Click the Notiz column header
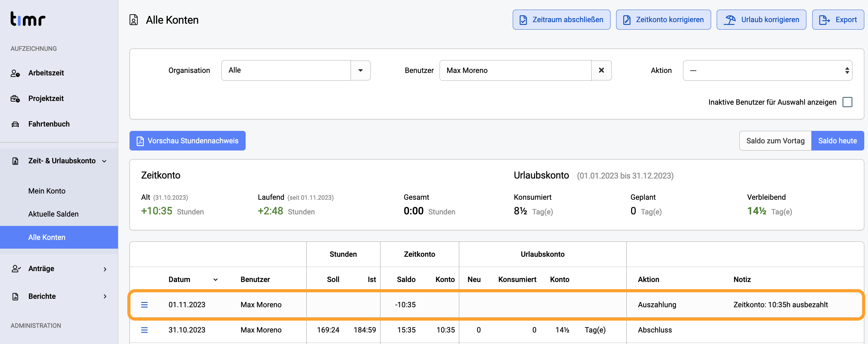The image size is (868, 344). click(x=742, y=279)
